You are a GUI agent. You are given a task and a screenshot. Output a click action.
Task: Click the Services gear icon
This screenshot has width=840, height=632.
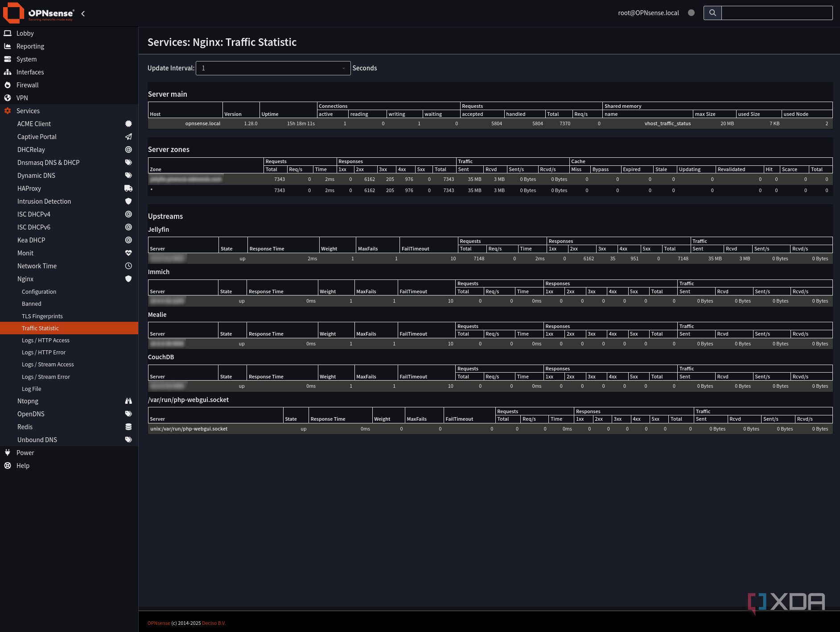point(8,111)
